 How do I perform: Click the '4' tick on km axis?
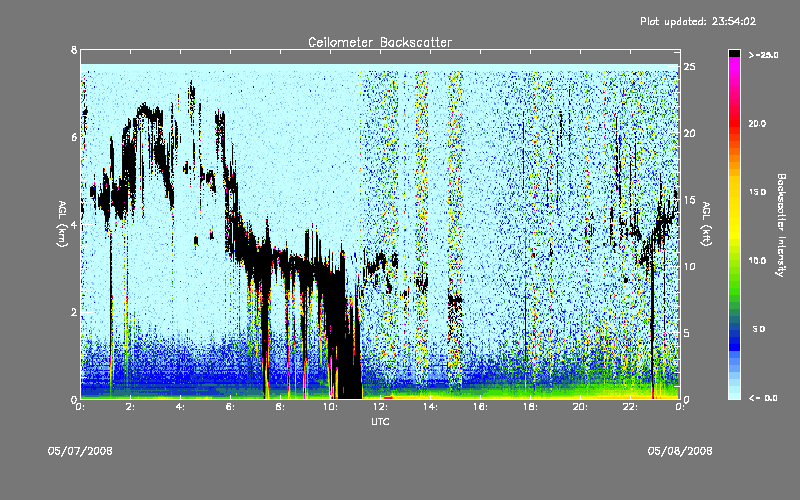pos(74,224)
